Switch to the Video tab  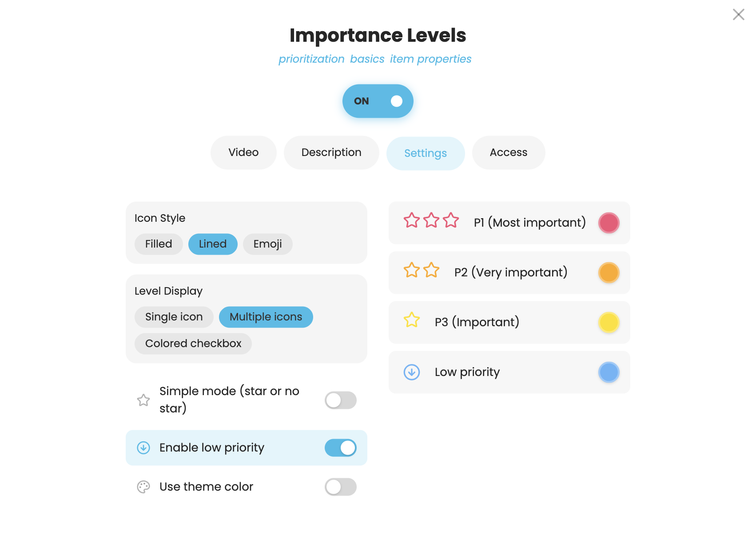243,152
